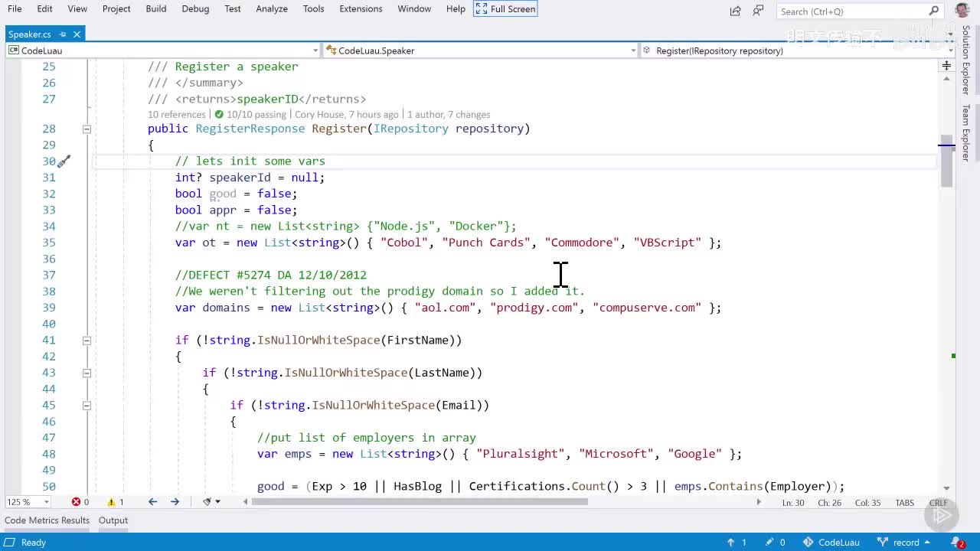Viewport: 980px width, 551px height.
Task: Collapse the FirstName if block at line 41
Action: click(x=87, y=341)
